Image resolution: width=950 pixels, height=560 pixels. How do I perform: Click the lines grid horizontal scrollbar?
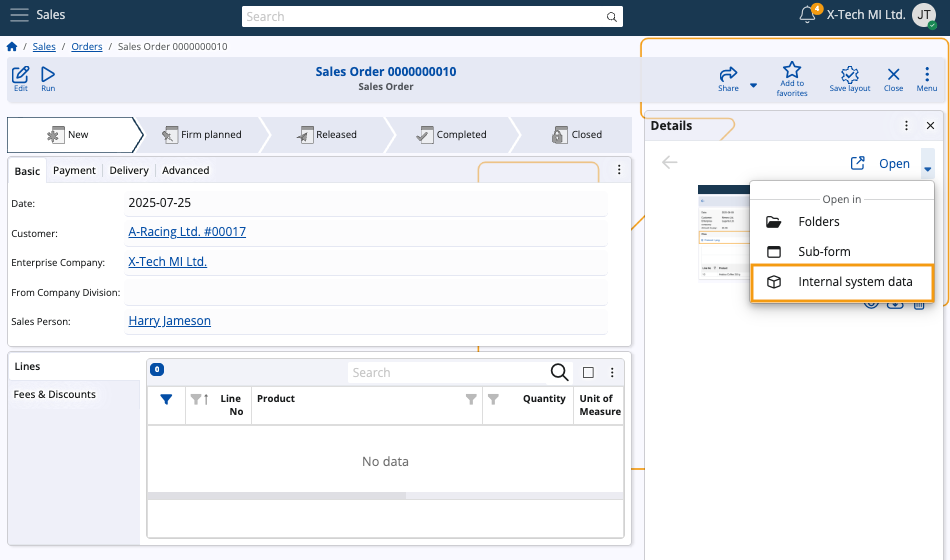tap(277, 496)
